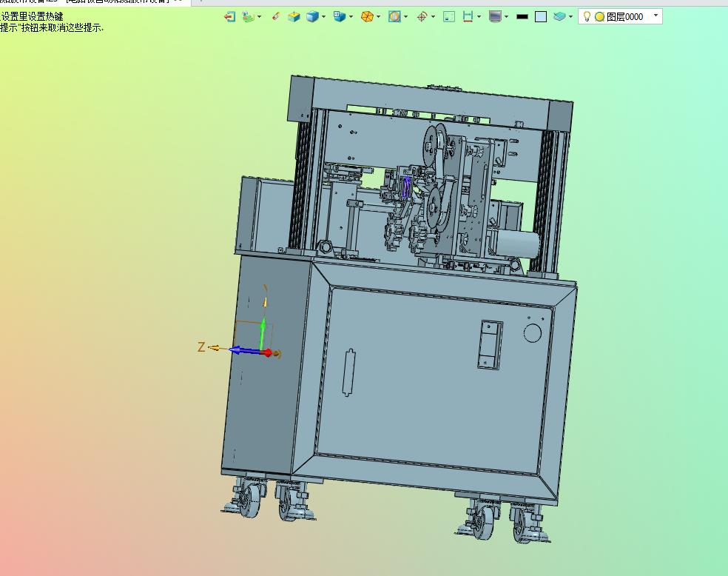
Task: Click the section view icon with orange circle
Action: click(x=394, y=16)
